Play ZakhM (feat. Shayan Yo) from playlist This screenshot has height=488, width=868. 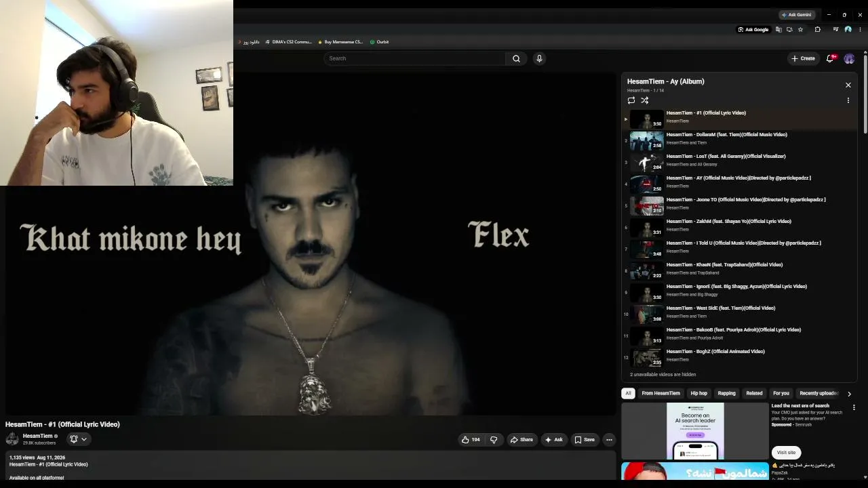(x=741, y=227)
